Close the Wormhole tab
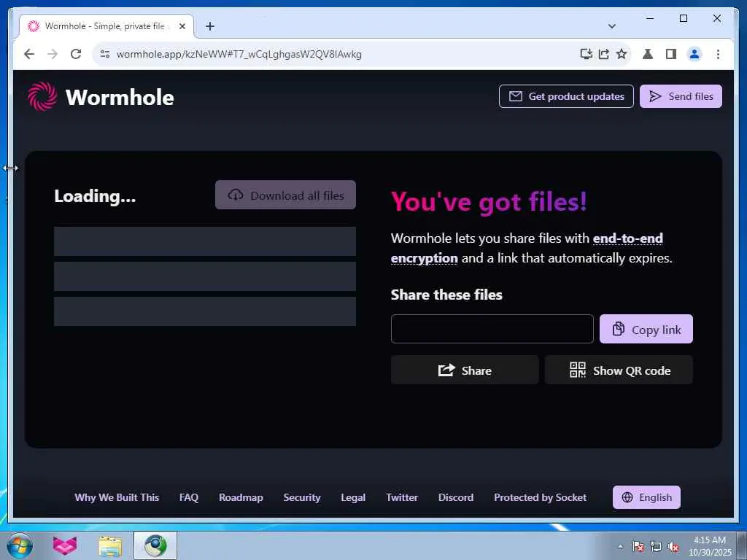 coord(182,26)
